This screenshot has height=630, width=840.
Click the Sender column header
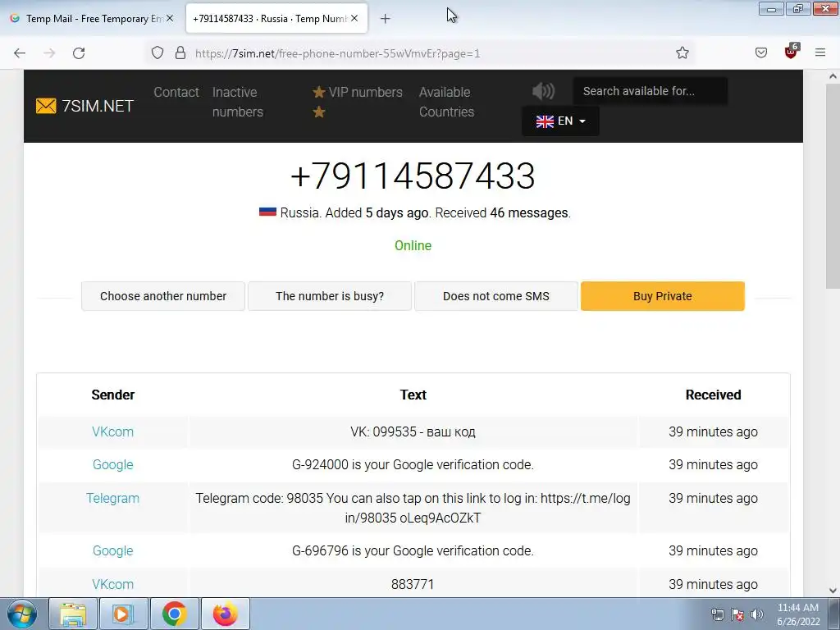(112, 395)
